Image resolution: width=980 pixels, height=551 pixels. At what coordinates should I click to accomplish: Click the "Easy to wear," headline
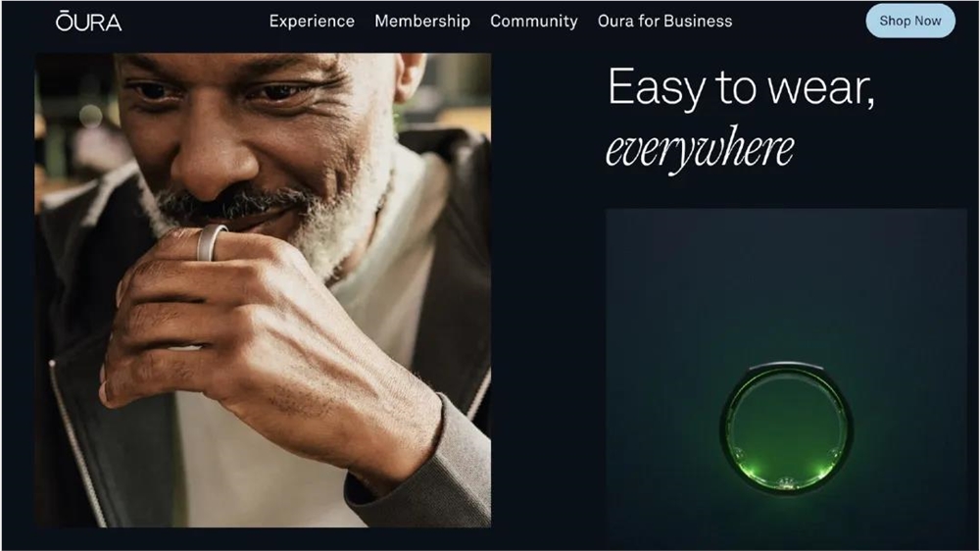[x=741, y=87]
